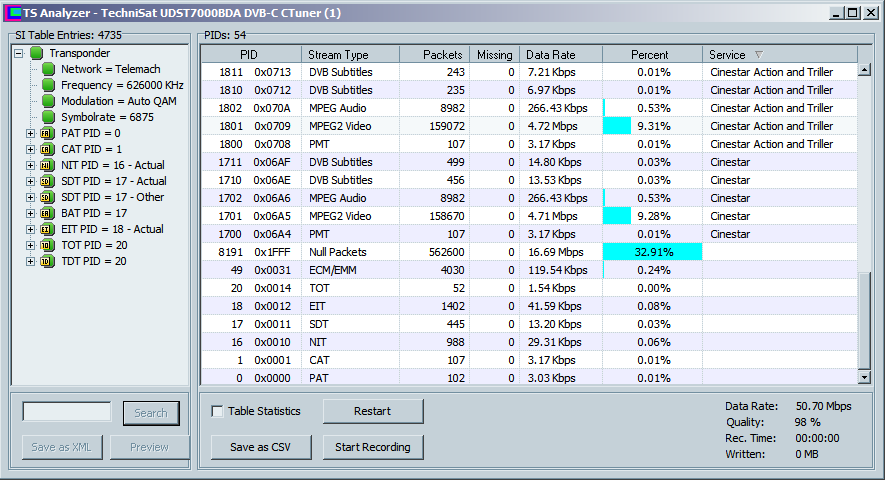
Task: Click the table icon of PAT PID = 0
Action: pyautogui.click(x=47, y=133)
